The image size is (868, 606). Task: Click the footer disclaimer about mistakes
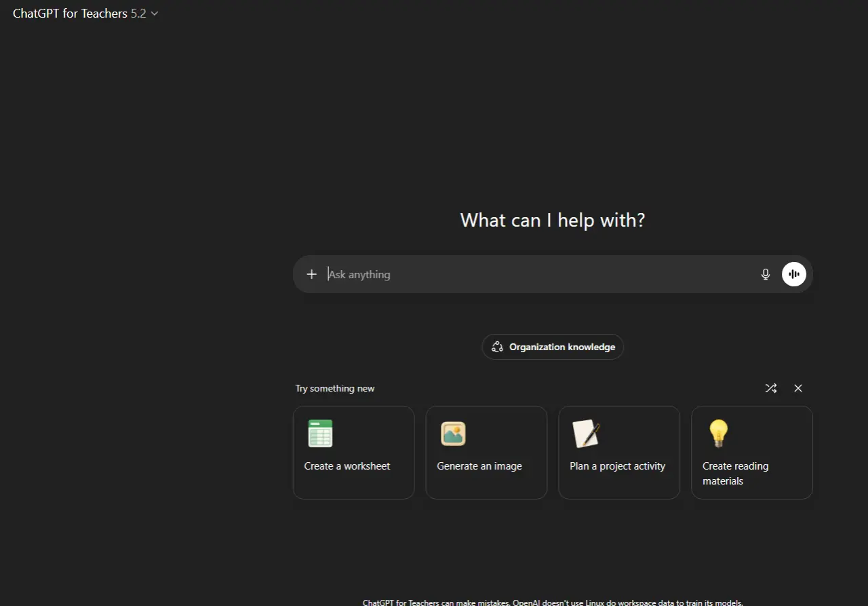[x=553, y=603]
